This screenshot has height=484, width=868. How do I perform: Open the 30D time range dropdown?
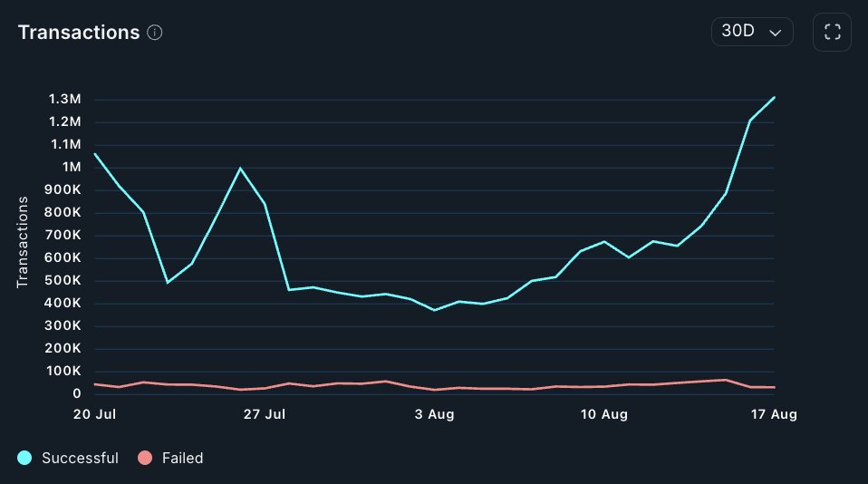click(752, 33)
